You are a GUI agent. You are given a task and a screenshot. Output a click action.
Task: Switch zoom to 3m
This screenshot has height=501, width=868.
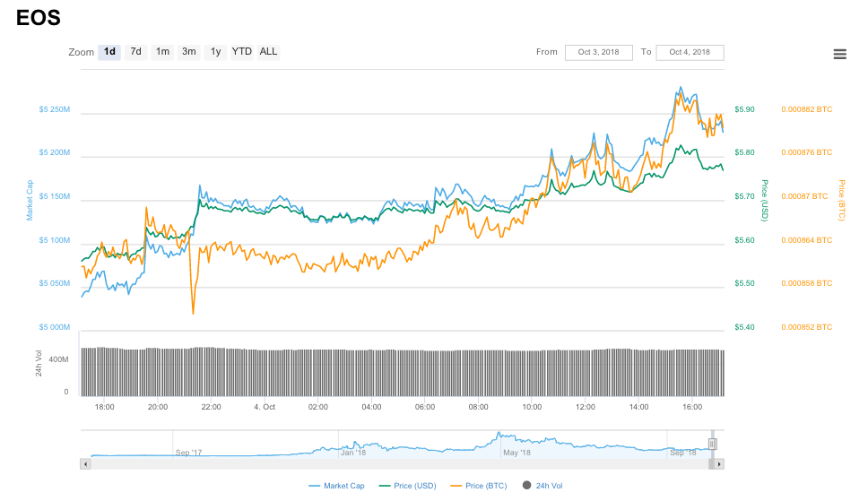click(x=189, y=52)
